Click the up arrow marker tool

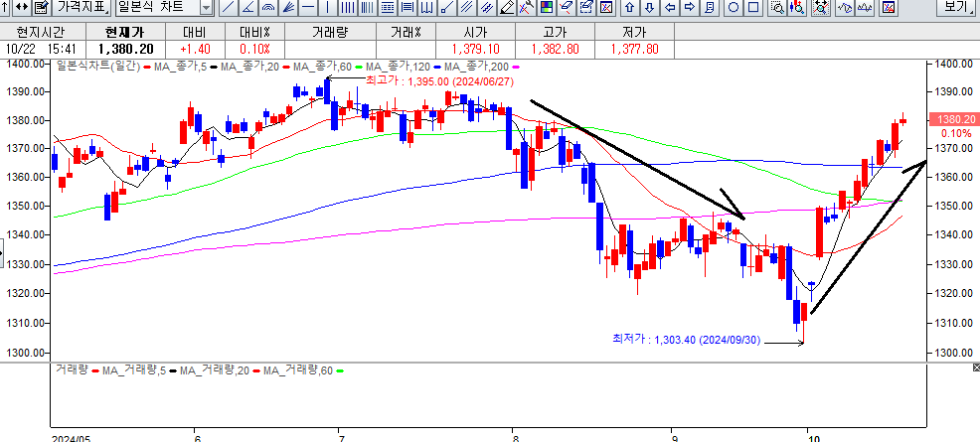click(x=628, y=8)
